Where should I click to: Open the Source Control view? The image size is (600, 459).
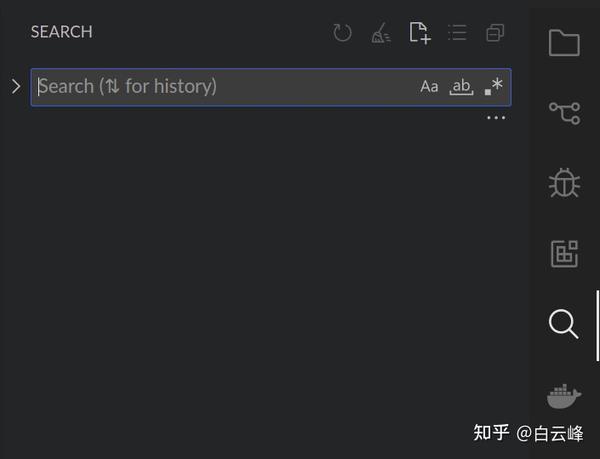pos(565,113)
